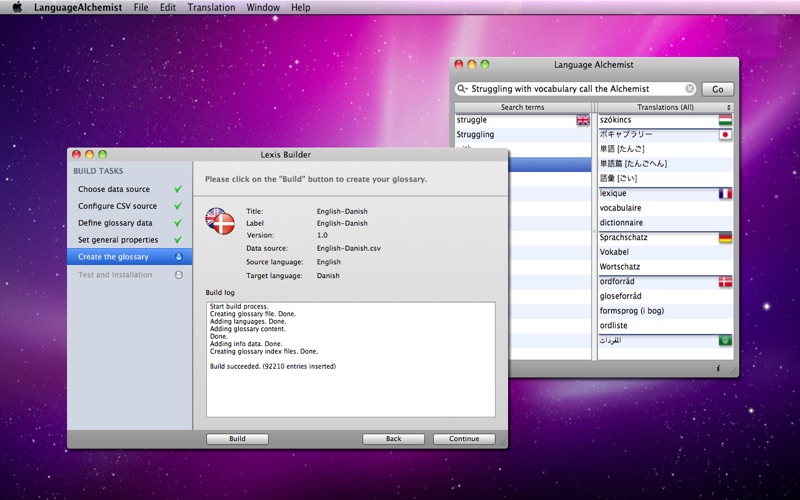The image size is (800, 500).
Task: Open the Window menu
Action: (x=263, y=7)
